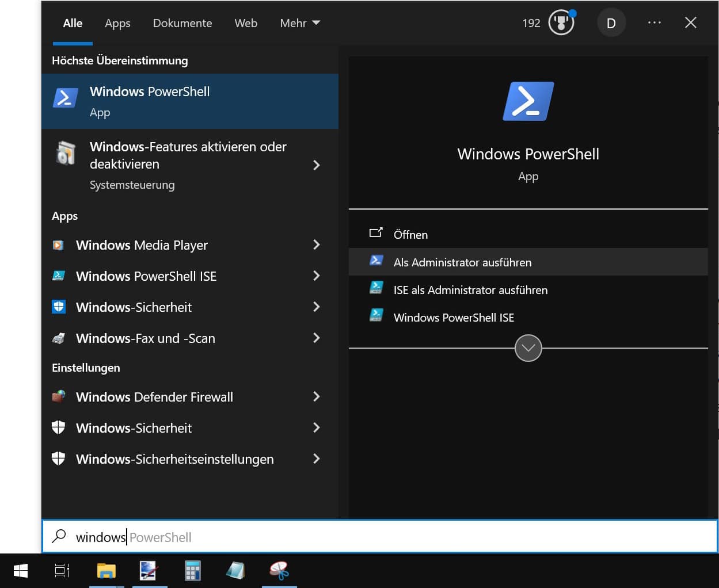Image resolution: width=719 pixels, height=588 pixels.
Task: Open File Explorer from the taskbar
Action: click(x=106, y=571)
